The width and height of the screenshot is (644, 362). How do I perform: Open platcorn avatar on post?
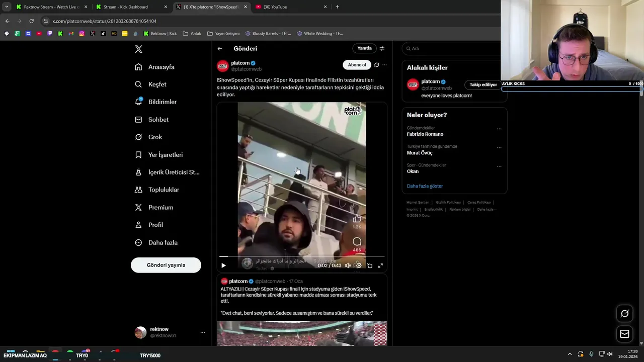pyautogui.click(x=222, y=66)
